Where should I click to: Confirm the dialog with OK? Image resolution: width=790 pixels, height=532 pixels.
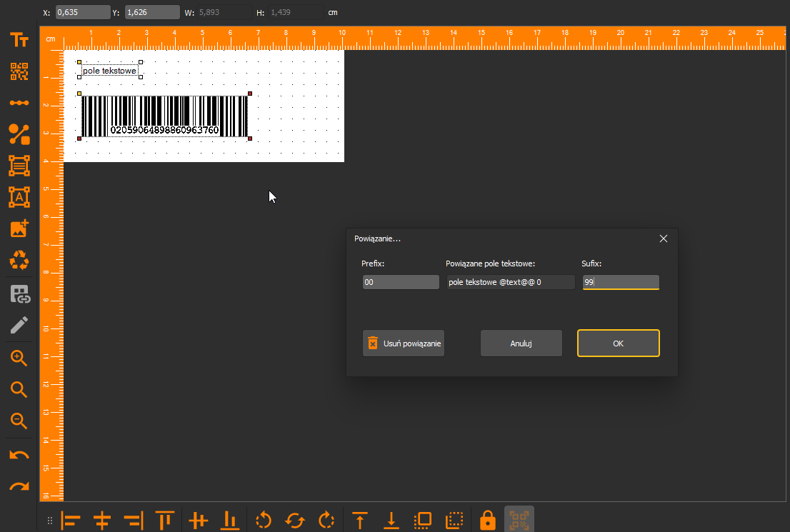[618, 343]
